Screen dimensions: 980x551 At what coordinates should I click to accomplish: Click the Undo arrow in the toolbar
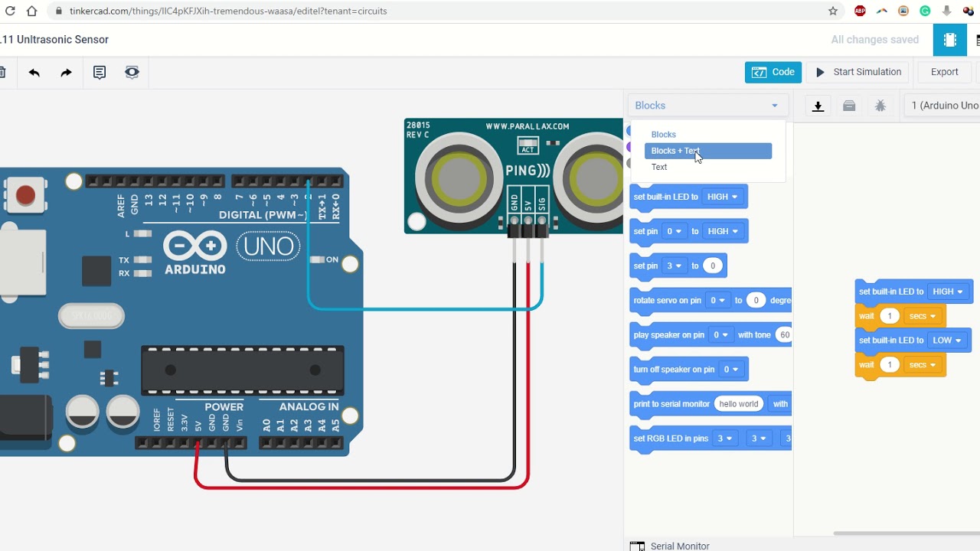click(x=34, y=73)
